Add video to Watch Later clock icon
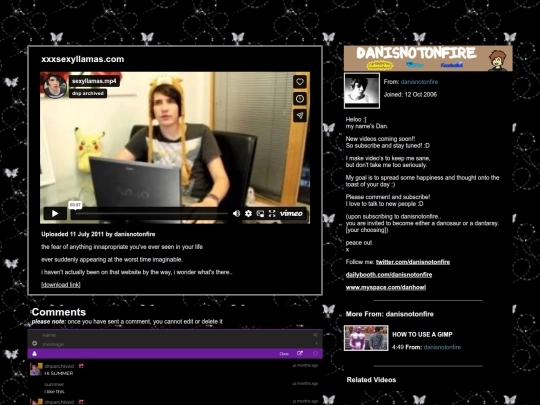 [x=300, y=99]
